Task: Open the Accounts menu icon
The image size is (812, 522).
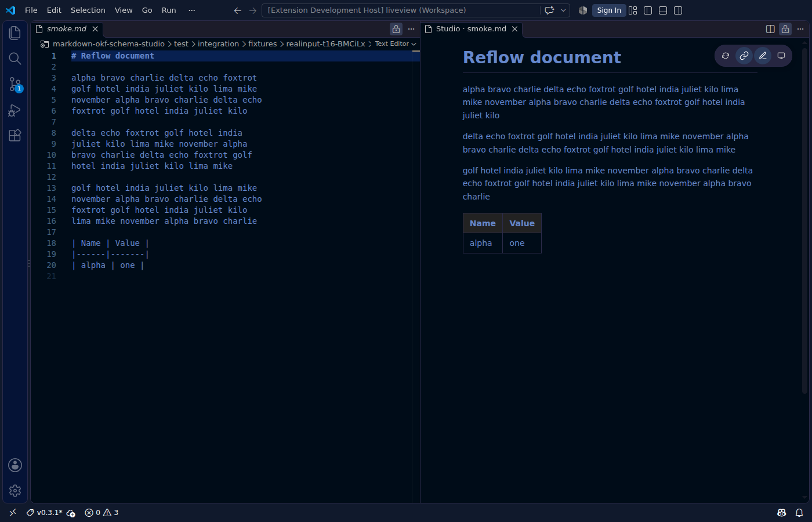Action: click(x=15, y=465)
